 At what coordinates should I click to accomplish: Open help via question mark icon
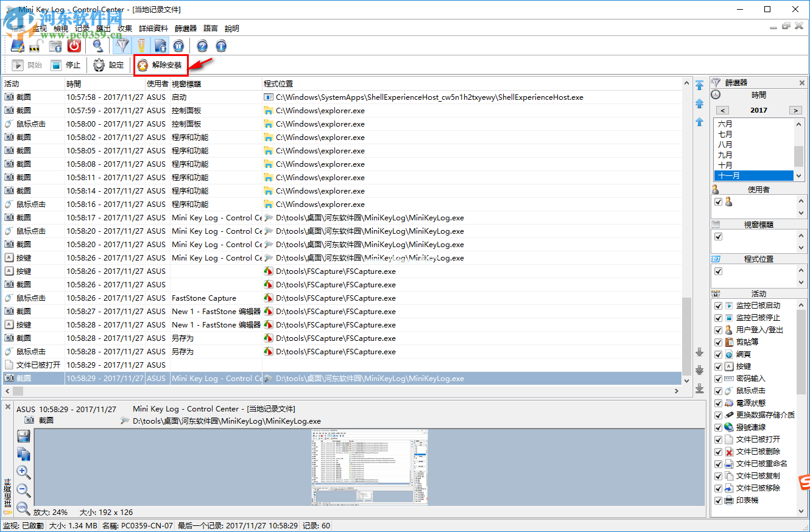(x=202, y=46)
